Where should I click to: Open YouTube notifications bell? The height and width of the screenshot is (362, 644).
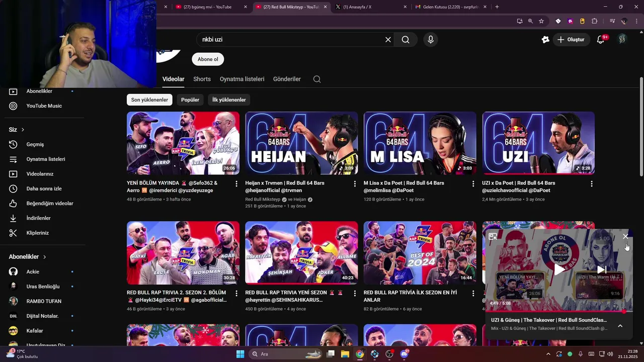(600, 40)
